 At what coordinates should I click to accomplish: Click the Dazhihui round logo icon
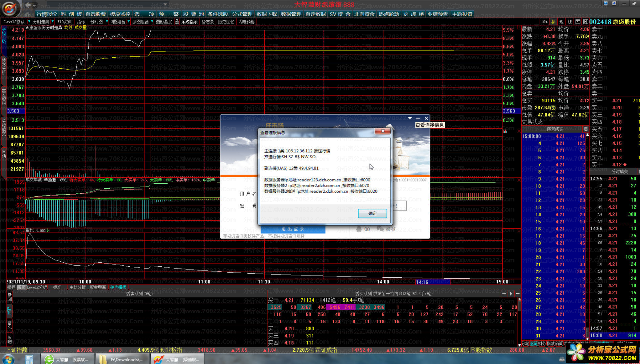coord(9,8)
